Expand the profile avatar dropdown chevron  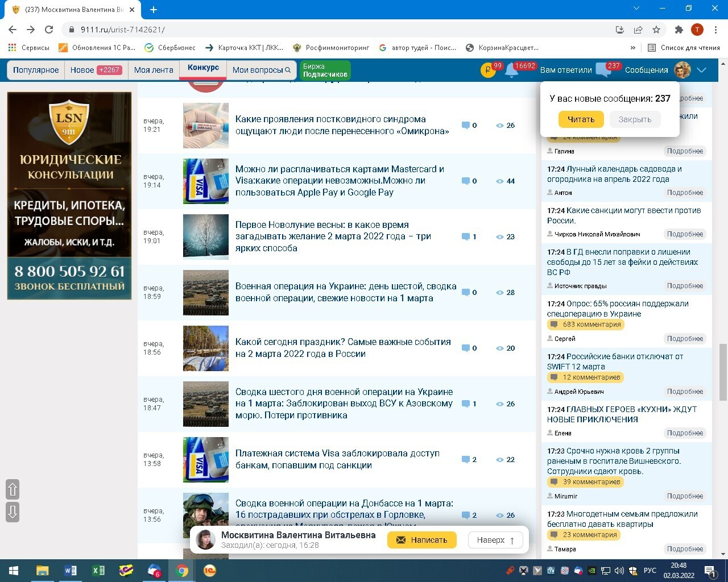point(702,70)
